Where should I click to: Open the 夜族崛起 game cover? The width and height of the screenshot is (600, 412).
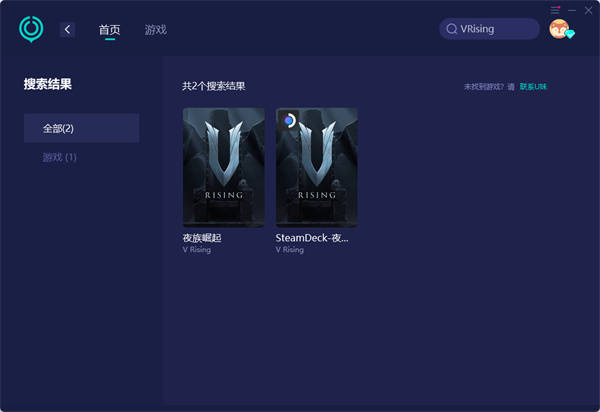[223, 168]
